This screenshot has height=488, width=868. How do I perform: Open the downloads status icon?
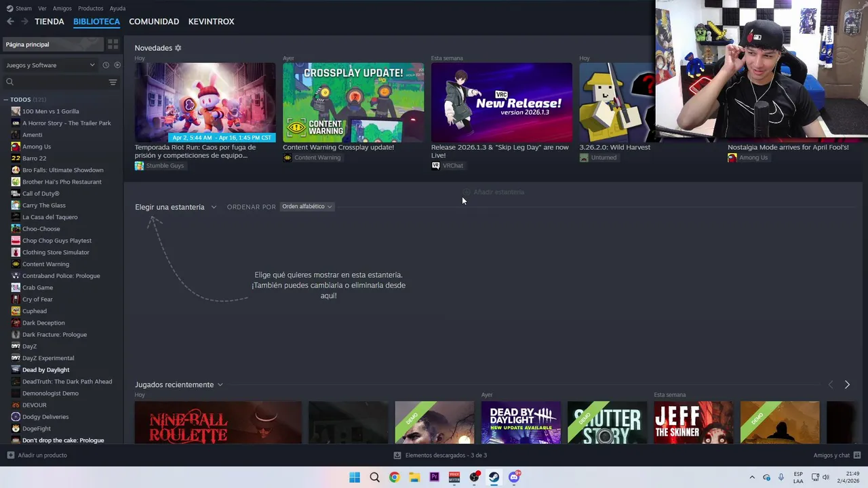[x=397, y=455]
